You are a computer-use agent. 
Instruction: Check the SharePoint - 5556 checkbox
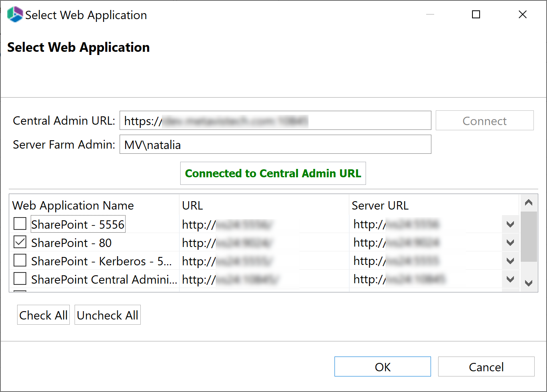coord(20,224)
